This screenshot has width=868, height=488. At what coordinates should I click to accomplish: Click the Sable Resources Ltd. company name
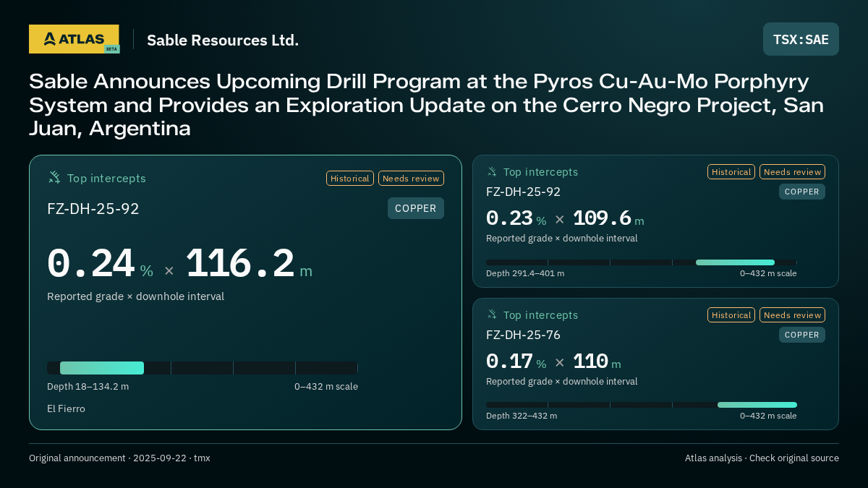click(x=223, y=40)
